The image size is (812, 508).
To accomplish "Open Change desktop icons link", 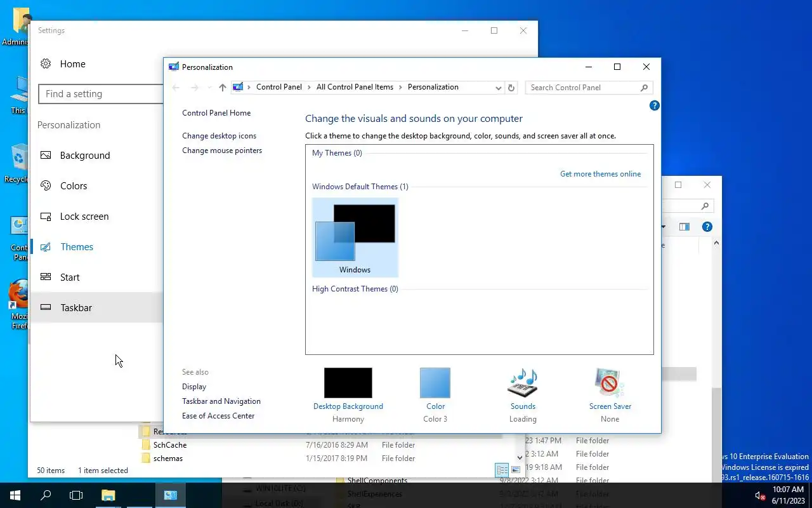I will click(x=219, y=136).
